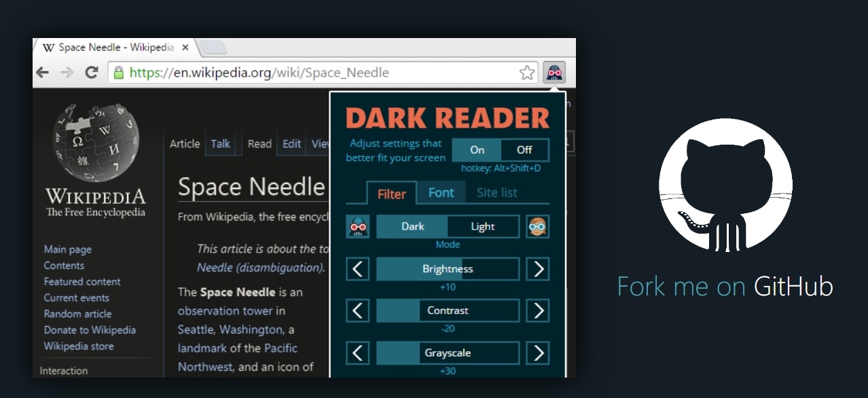Click the Fork me on GitHub link

pos(725,287)
